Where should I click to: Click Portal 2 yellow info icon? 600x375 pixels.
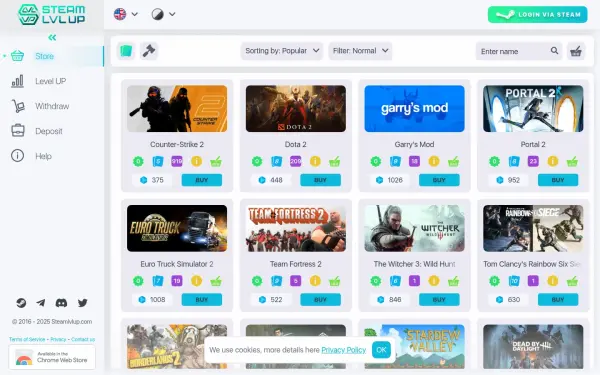pos(553,161)
